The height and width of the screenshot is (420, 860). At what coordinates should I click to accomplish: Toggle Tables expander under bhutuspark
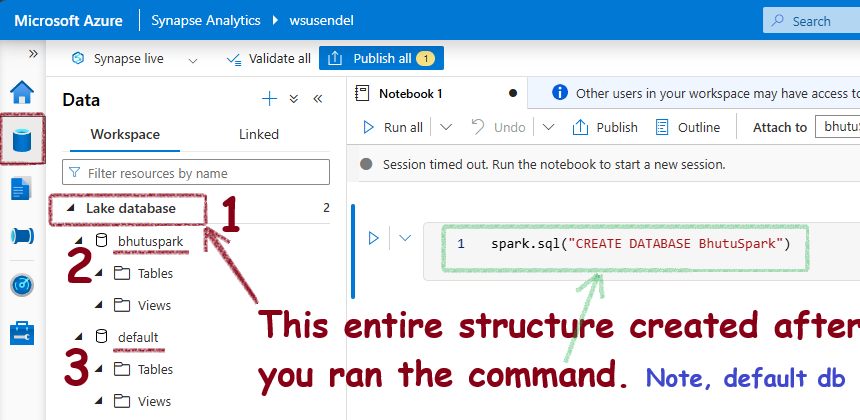click(99, 273)
